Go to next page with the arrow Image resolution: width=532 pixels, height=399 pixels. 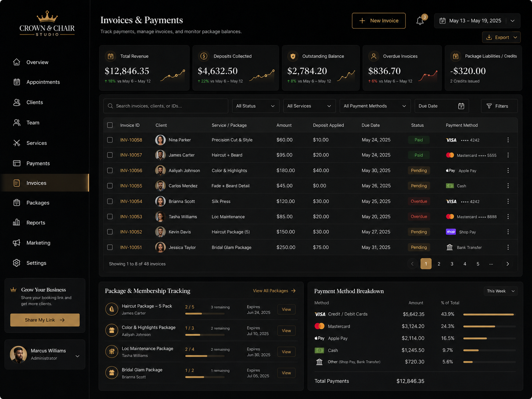507,264
